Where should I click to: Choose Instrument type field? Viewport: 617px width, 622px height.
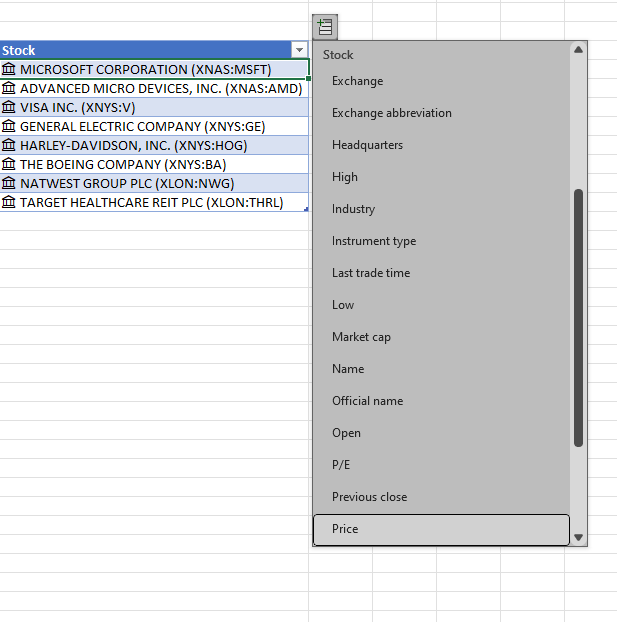click(x=441, y=241)
